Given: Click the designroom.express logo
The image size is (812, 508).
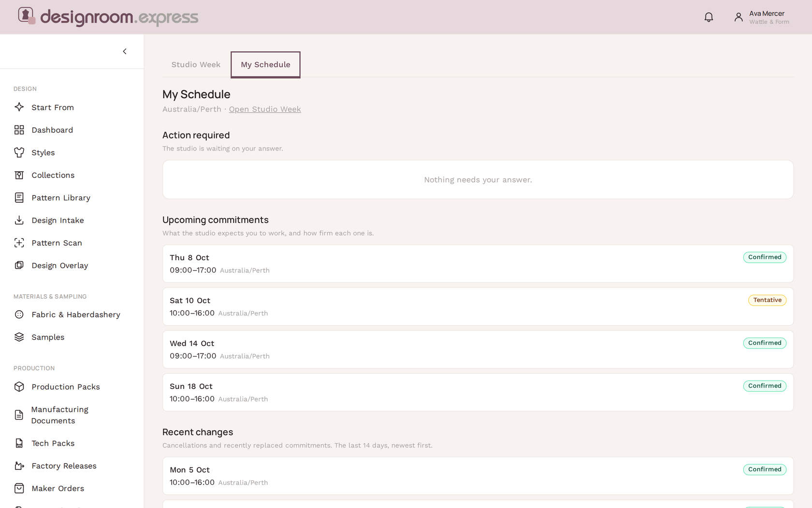Looking at the screenshot, I should click(x=108, y=17).
